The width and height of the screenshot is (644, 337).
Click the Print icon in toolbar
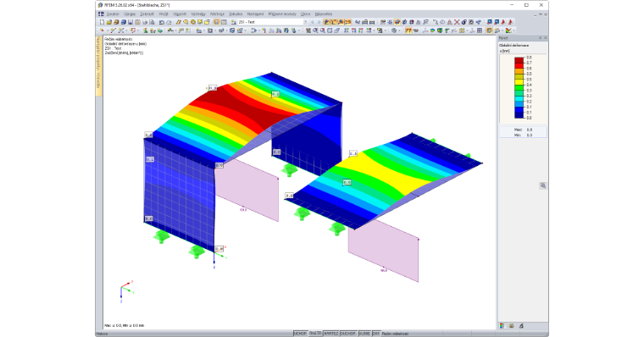pos(145,22)
